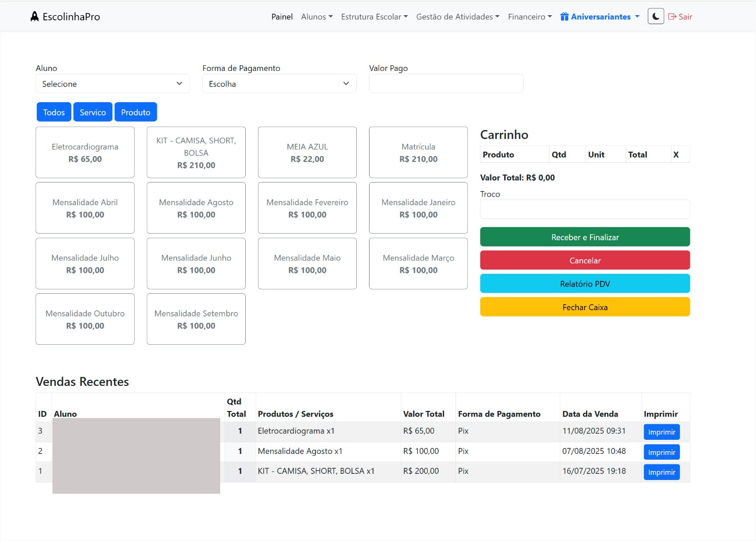Open the Alunos dropdown menu
The width and height of the screenshot is (756, 541).
[x=317, y=17]
